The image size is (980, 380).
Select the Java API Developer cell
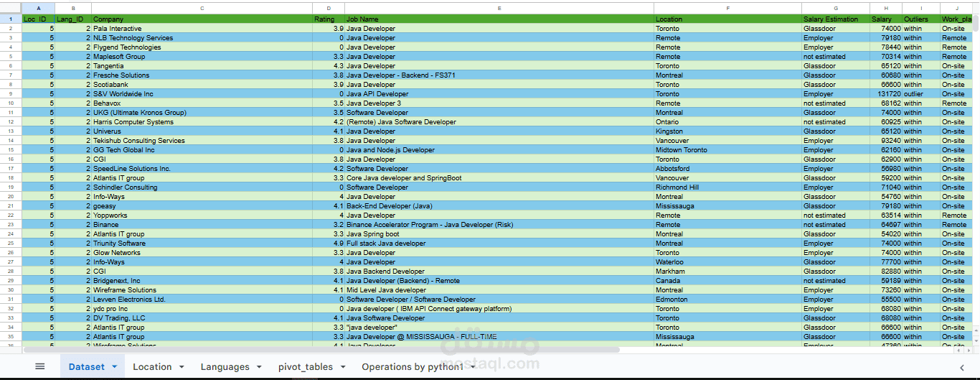[499, 93]
